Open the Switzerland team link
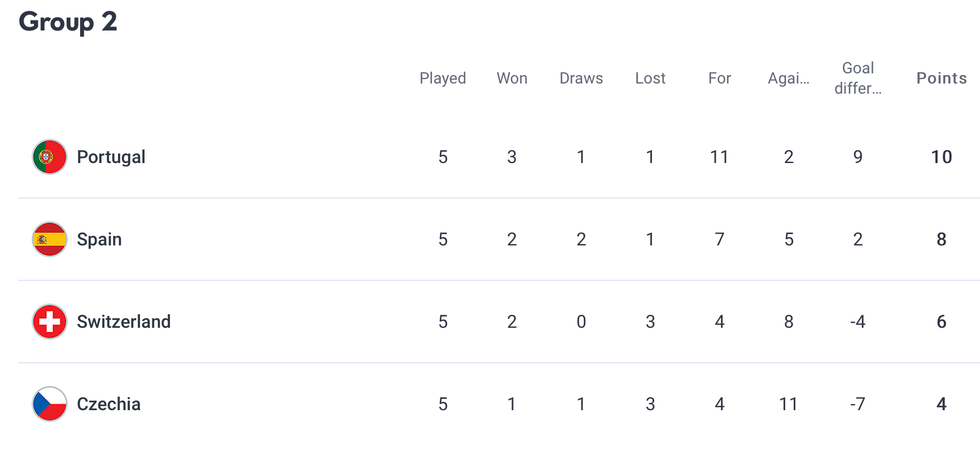 (x=124, y=322)
